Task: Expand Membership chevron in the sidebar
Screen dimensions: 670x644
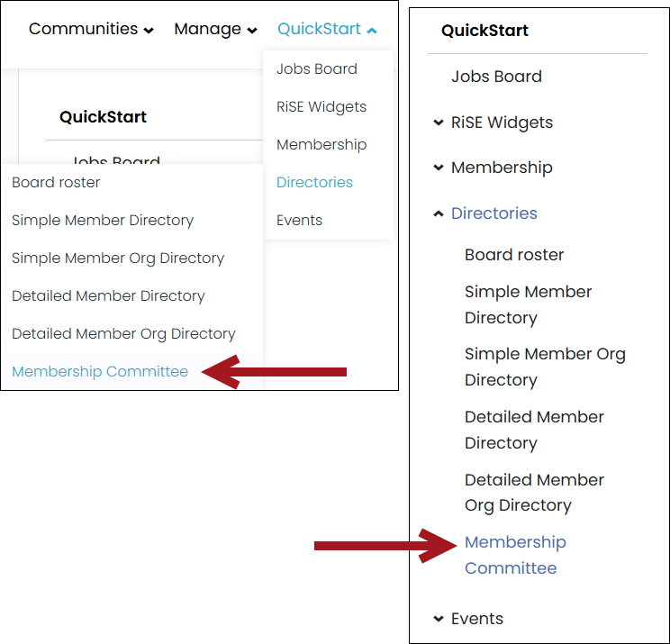Action: (x=439, y=168)
